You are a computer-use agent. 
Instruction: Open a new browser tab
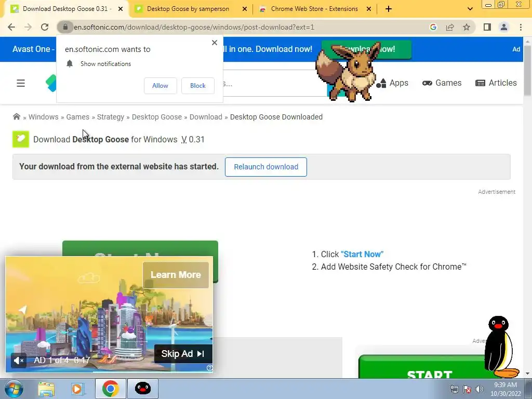pyautogui.click(x=389, y=9)
